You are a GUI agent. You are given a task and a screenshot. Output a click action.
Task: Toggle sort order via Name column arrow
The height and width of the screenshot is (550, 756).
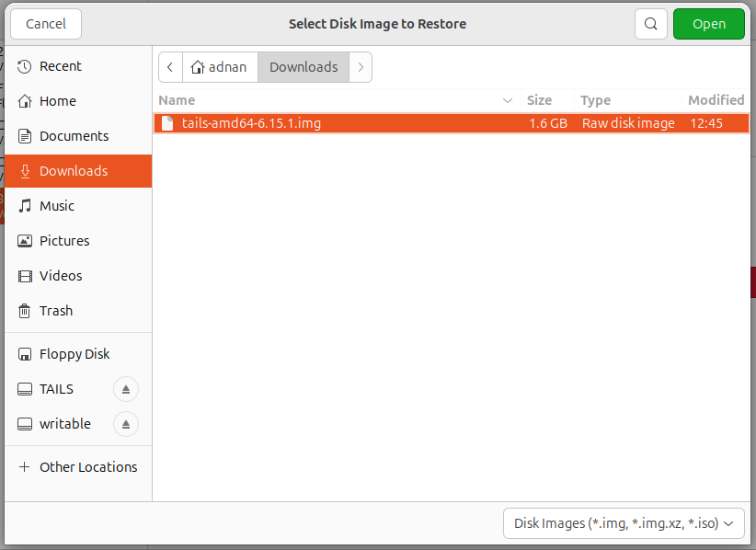(507, 100)
